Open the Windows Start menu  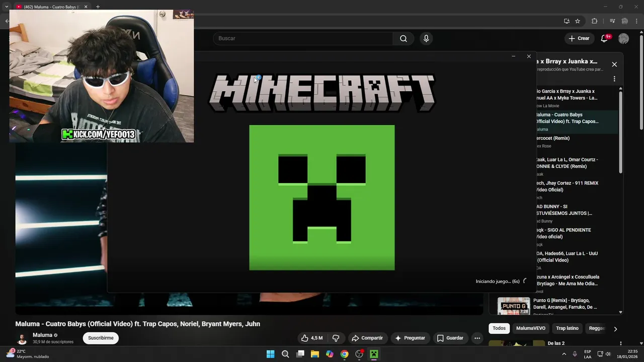coord(270,354)
